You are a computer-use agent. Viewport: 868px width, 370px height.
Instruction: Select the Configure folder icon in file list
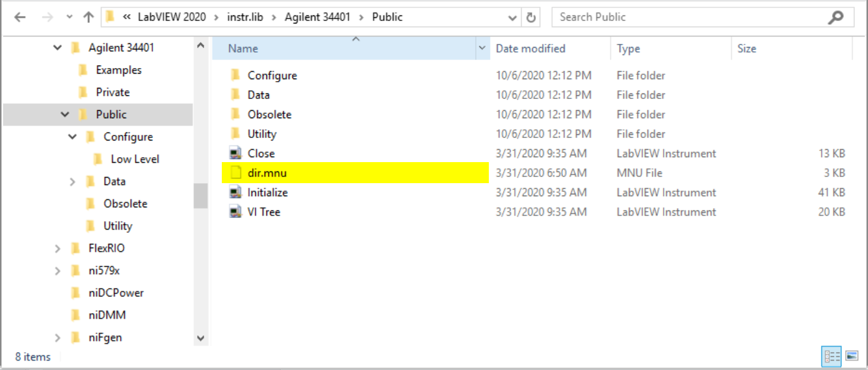click(235, 75)
